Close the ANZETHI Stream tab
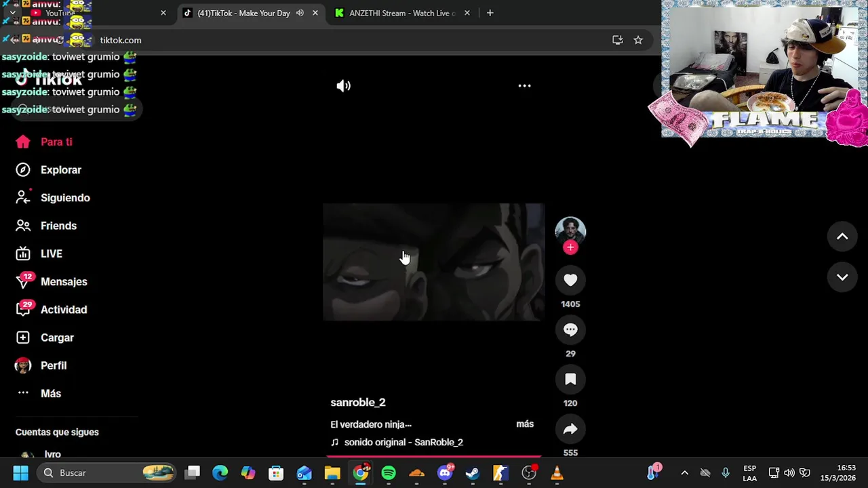The height and width of the screenshot is (488, 868). (x=467, y=13)
